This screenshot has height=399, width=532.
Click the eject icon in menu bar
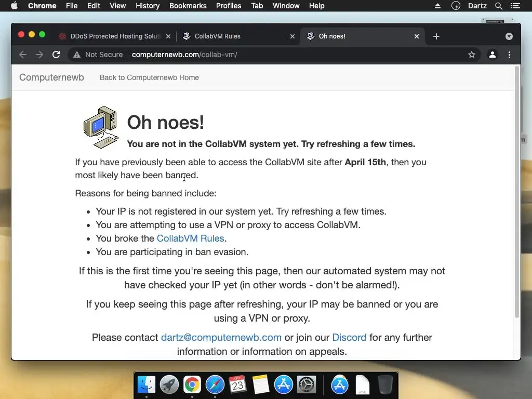coord(437,6)
